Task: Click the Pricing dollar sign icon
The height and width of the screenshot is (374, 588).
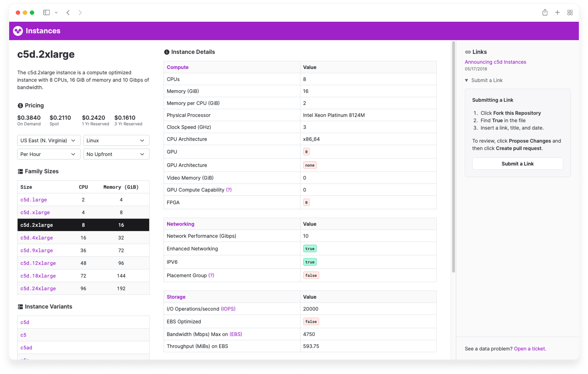Action: click(x=20, y=105)
